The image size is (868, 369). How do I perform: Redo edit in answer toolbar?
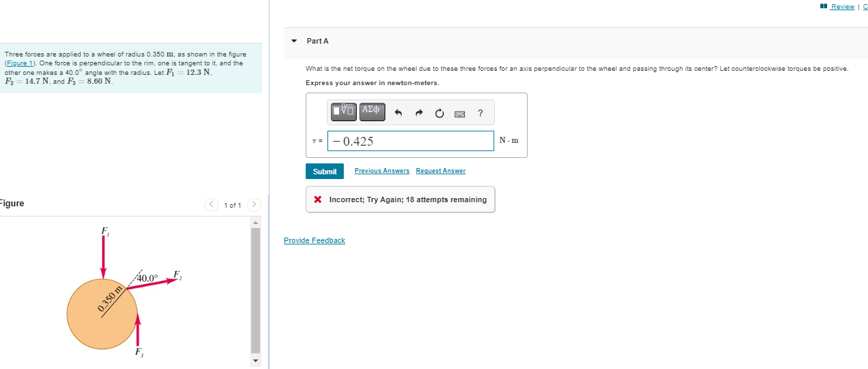pos(419,113)
